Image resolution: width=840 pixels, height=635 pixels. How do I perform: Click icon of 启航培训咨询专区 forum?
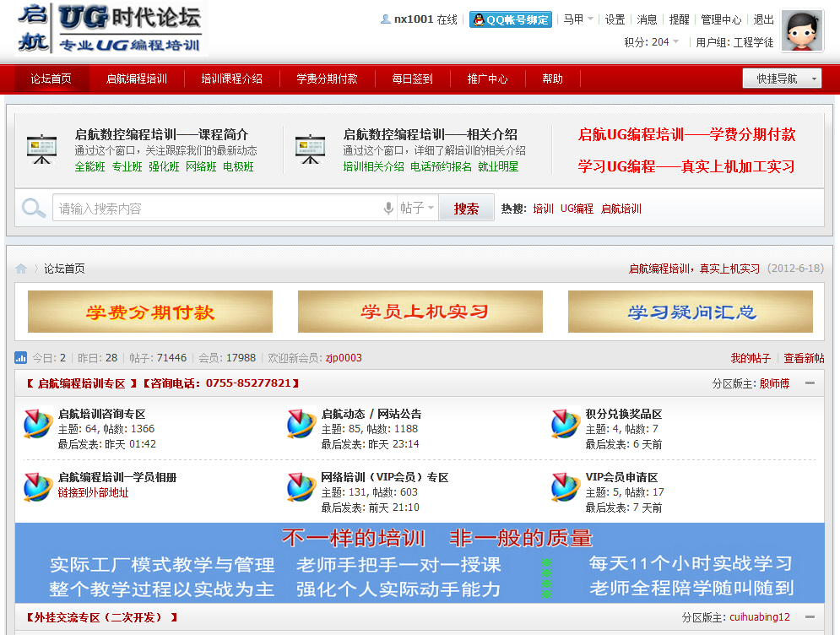(x=37, y=424)
